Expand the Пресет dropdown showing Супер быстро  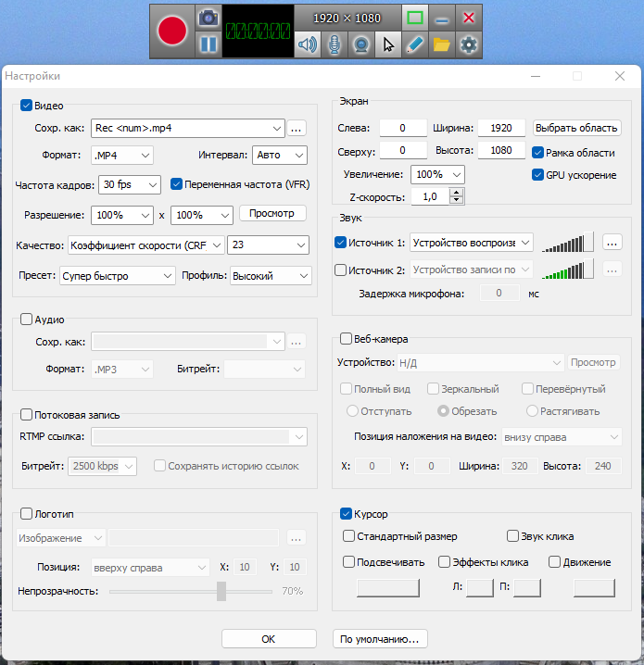click(118, 275)
